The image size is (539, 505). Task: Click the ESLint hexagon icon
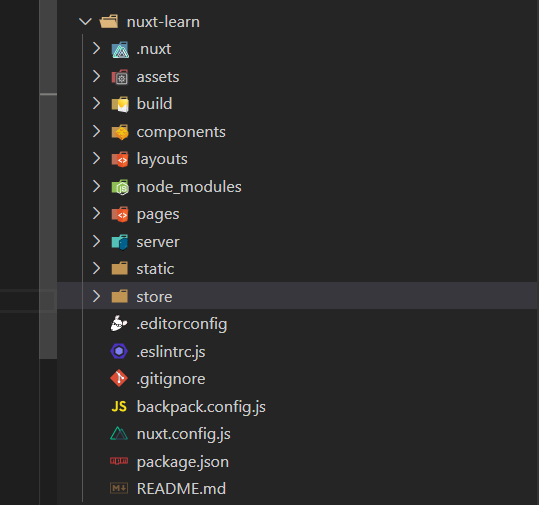[x=119, y=351]
